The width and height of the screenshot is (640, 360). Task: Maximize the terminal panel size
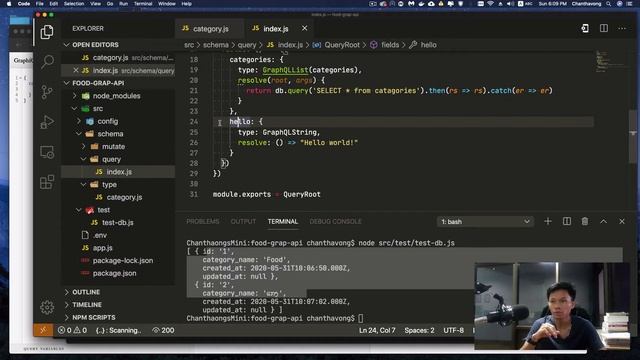click(x=603, y=221)
